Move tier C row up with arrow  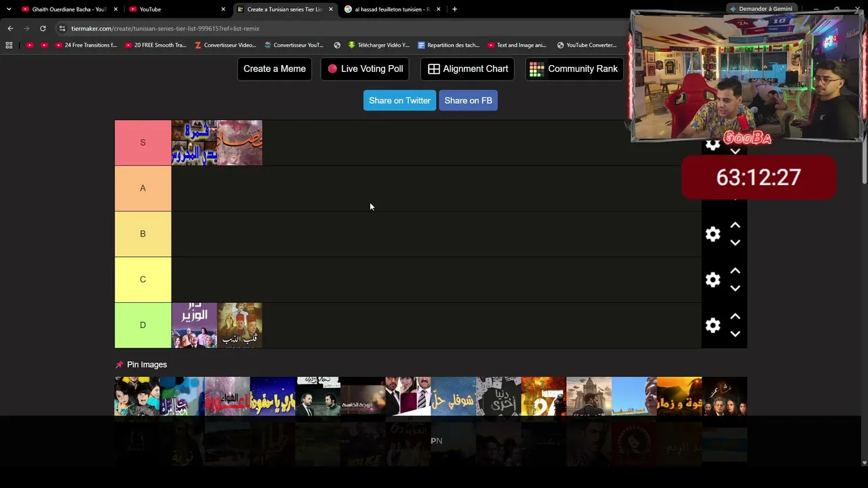(x=735, y=270)
